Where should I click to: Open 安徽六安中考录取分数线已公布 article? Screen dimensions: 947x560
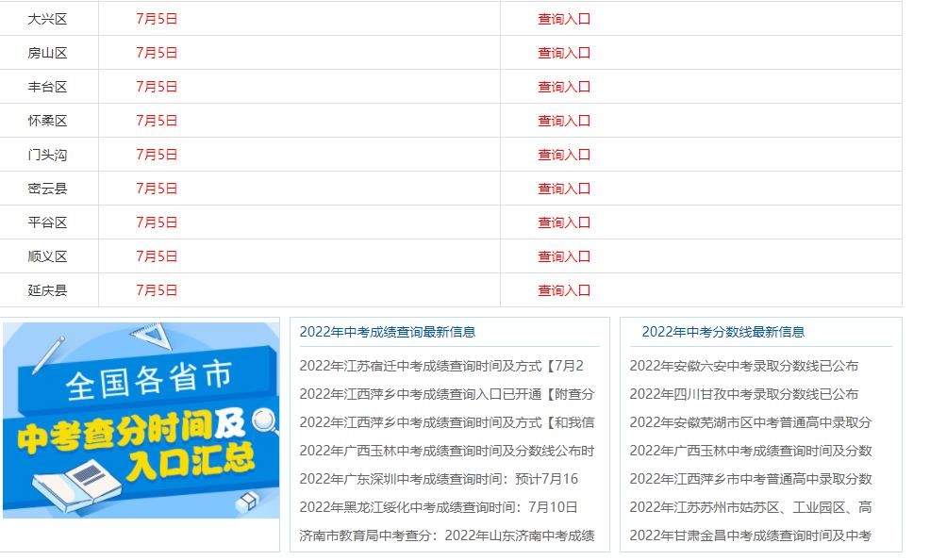pos(744,366)
